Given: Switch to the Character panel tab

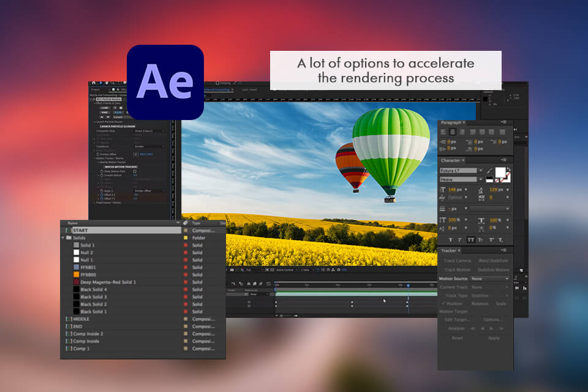Looking at the screenshot, I should 450,160.
